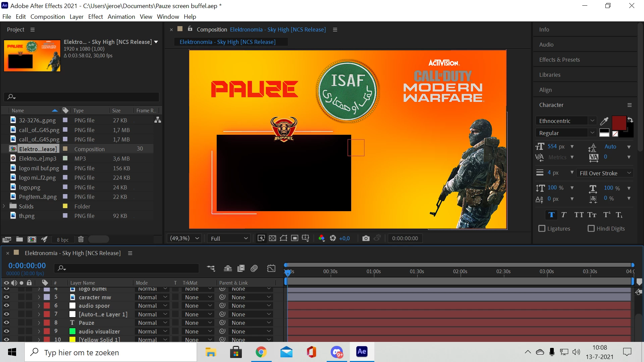This screenshot has height=362, width=644.
Task: Open the Fill Over Stroke dropdown
Action: tap(605, 173)
